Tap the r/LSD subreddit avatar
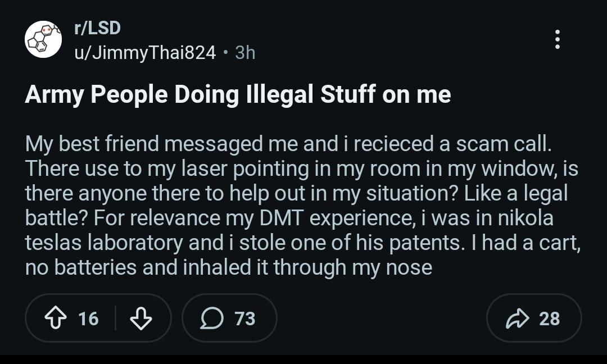This screenshot has width=607, height=364. 43,39
